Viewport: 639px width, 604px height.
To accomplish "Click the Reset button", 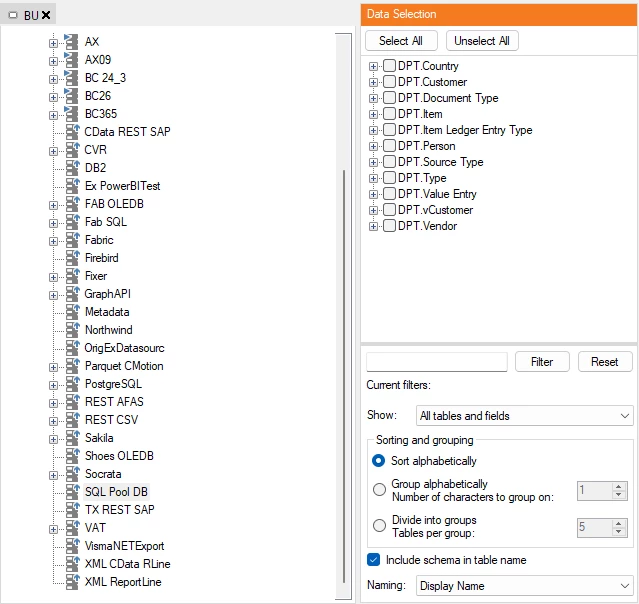I will (x=605, y=362).
